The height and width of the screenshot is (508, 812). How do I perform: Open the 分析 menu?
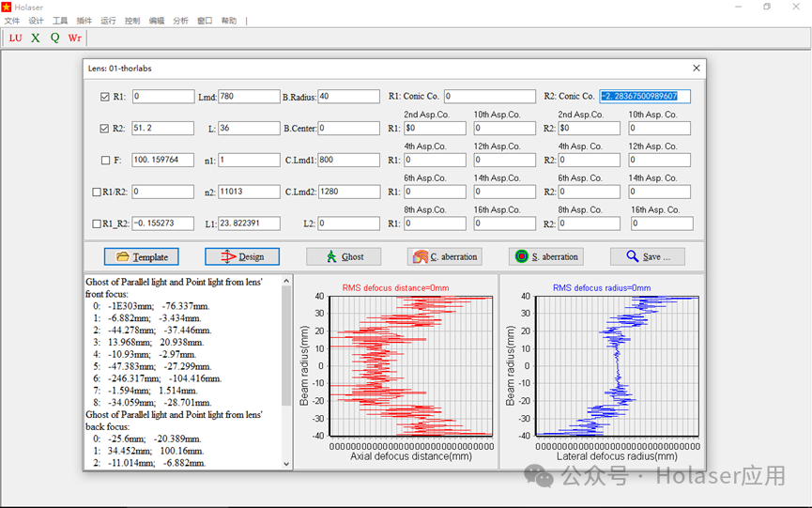click(181, 21)
